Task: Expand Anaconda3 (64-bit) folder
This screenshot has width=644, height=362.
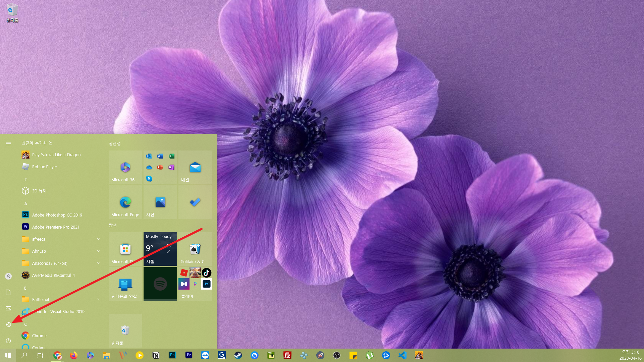Action: pyautogui.click(x=98, y=263)
